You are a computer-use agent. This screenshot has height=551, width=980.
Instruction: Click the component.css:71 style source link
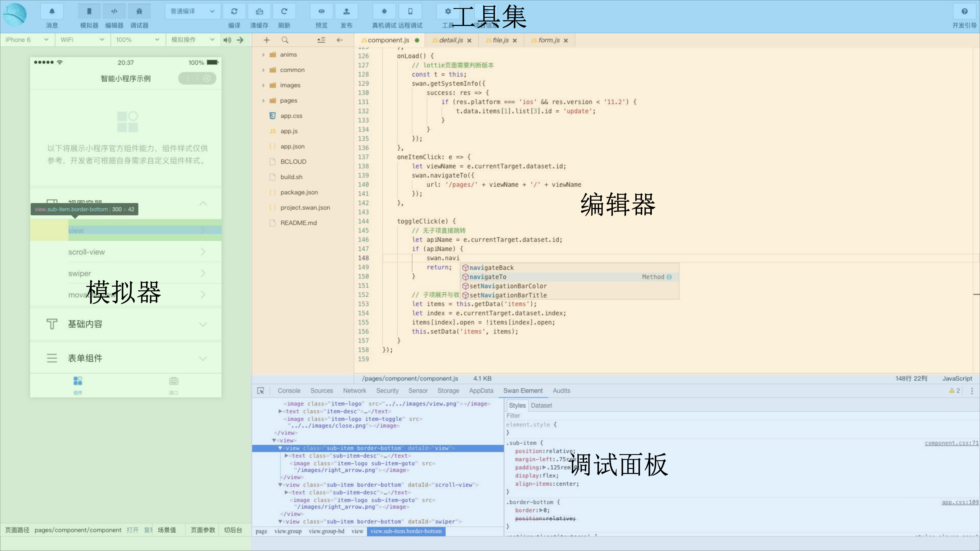coord(951,443)
